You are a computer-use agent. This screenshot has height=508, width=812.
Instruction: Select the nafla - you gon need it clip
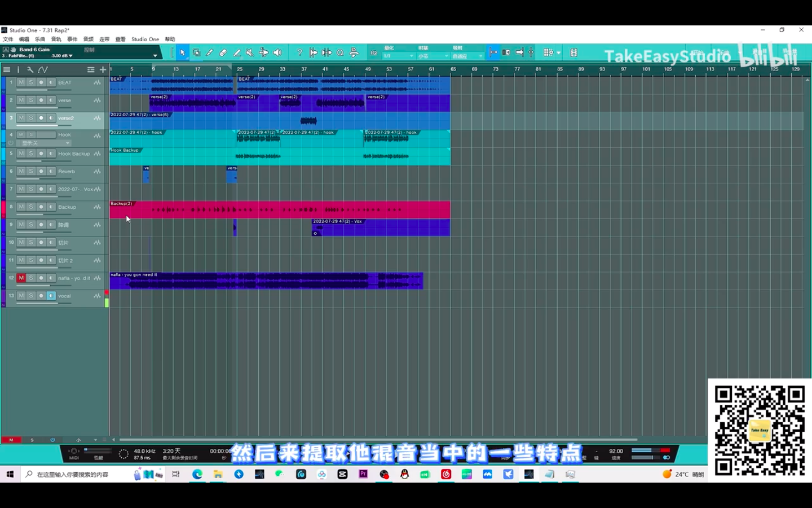pos(266,281)
